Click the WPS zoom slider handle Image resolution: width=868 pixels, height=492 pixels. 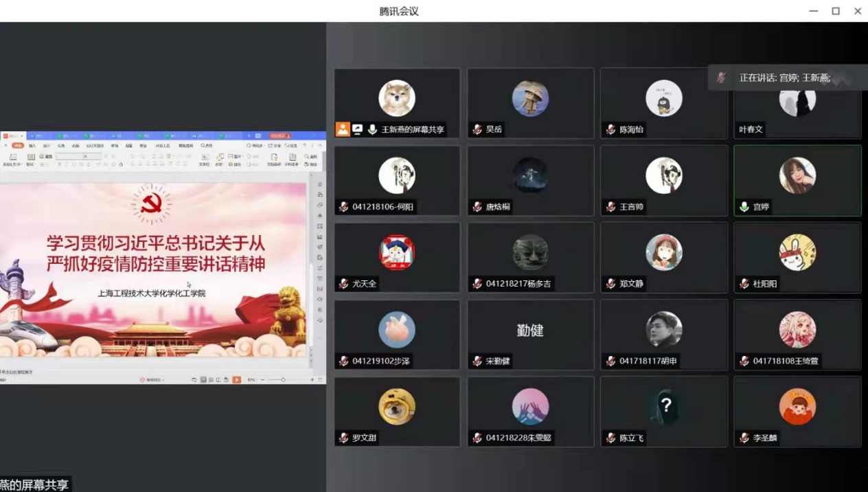283,379
